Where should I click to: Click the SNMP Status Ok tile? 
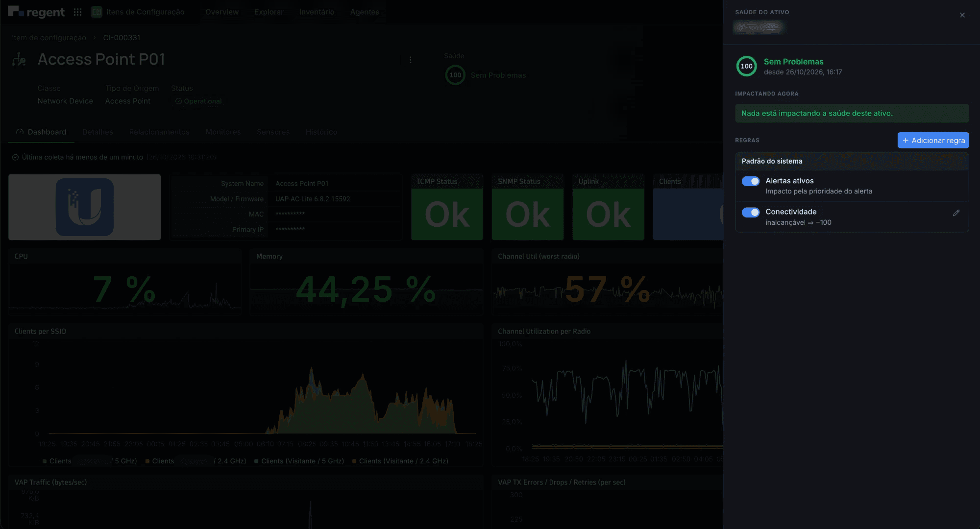pyautogui.click(x=528, y=207)
